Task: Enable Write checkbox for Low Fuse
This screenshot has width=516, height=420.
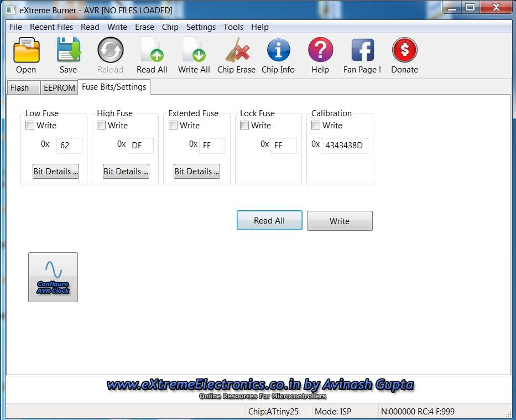Action: pos(30,126)
